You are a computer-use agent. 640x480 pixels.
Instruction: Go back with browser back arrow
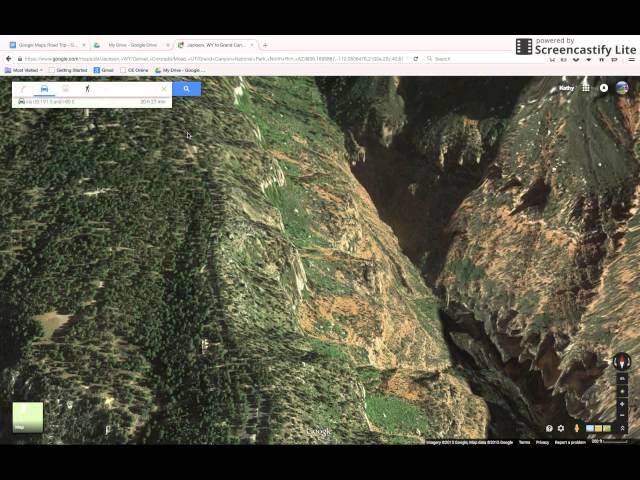9,59
